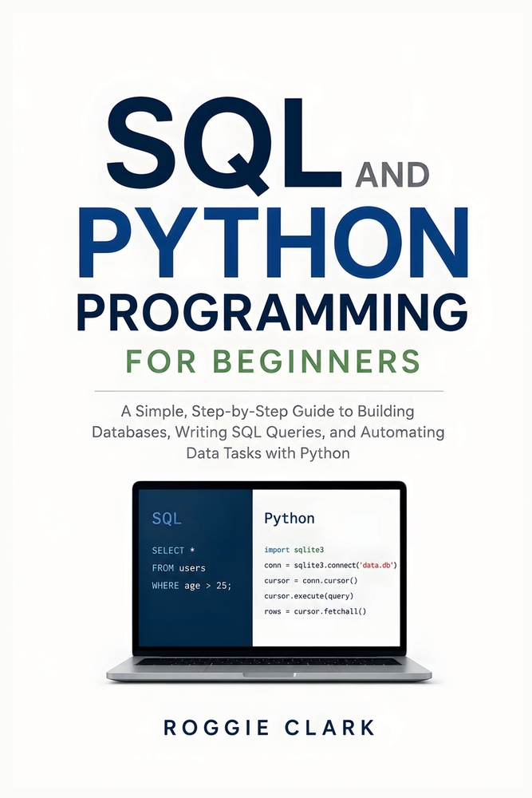Click the subtitle line 'A Simple, Step-by-Step Guide to Building'
This screenshot has width=532, height=798.
[267, 411]
